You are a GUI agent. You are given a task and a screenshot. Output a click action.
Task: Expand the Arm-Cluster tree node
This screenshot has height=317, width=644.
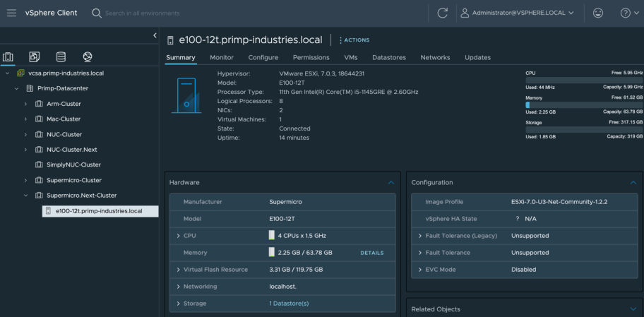point(26,104)
